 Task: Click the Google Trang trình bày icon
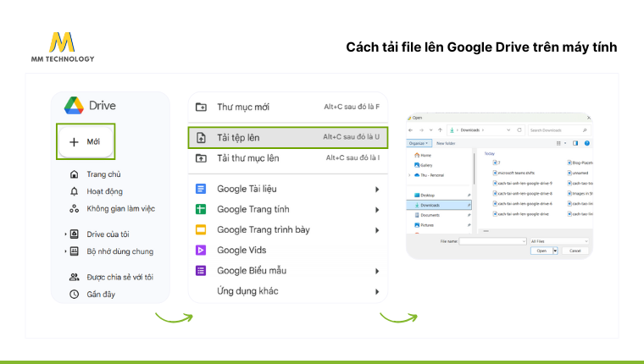(201, 229)
